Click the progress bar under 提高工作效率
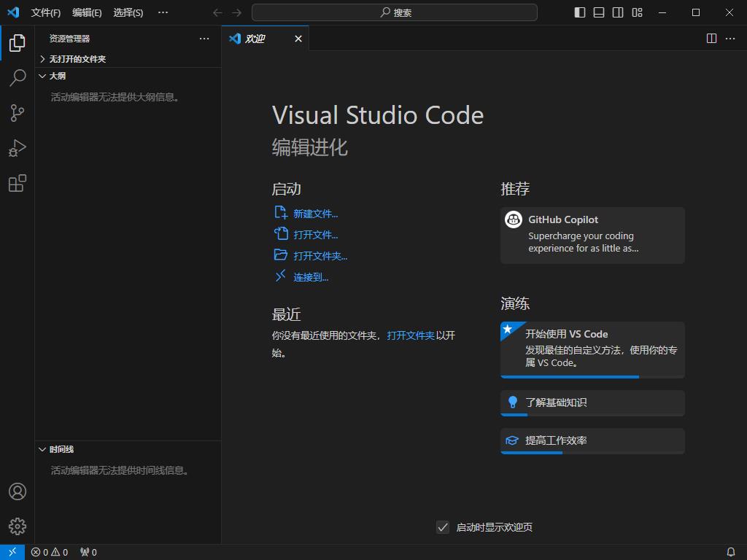 (x=592, y=453)
